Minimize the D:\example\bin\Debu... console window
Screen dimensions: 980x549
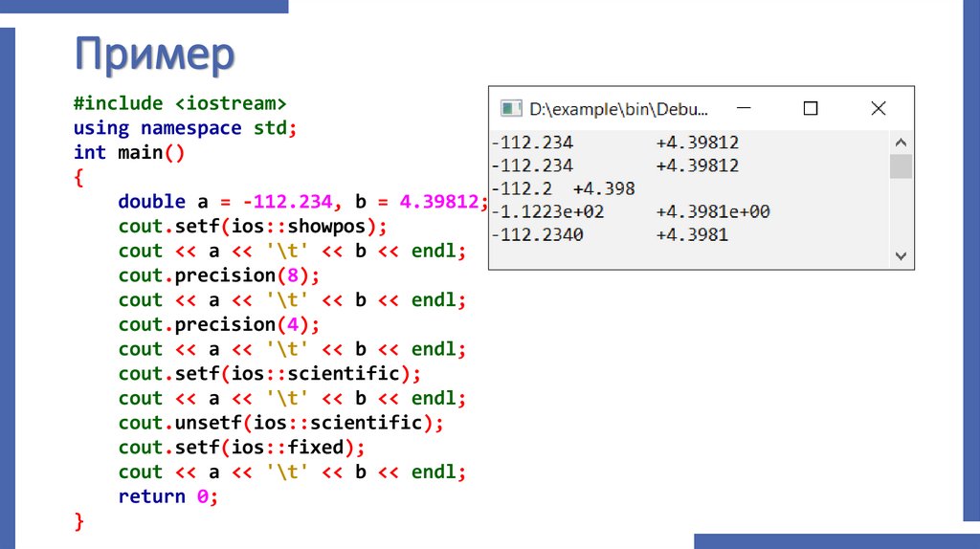744,108
